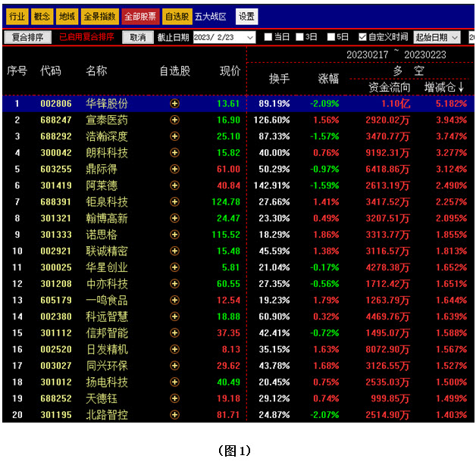Add 同兴环保 to watchlist via plus icon
The height and width of the screenshot is (468, 476).
click(174, 366)
